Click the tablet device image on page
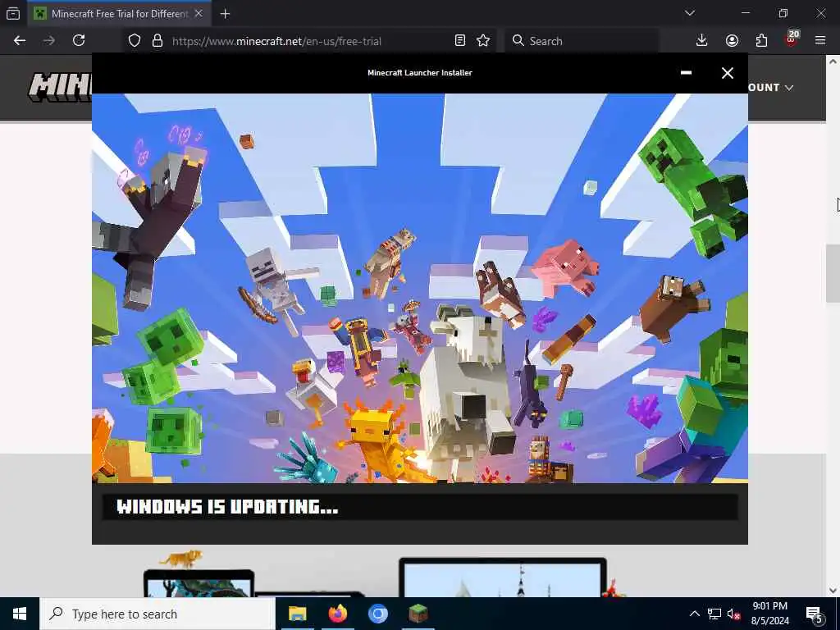 click(199, 583)
